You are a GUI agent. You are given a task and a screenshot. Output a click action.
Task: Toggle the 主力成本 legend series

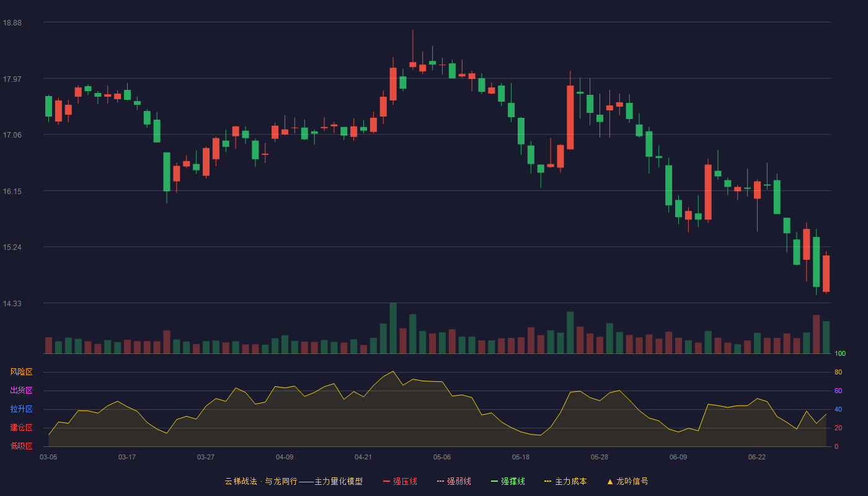point(565,481)
